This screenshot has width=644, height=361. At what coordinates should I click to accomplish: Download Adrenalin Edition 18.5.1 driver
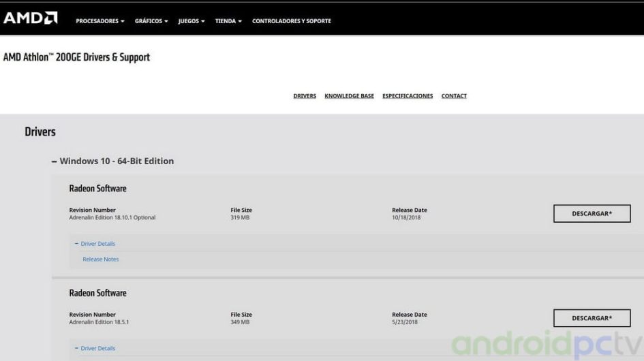[x=592, y=318]
